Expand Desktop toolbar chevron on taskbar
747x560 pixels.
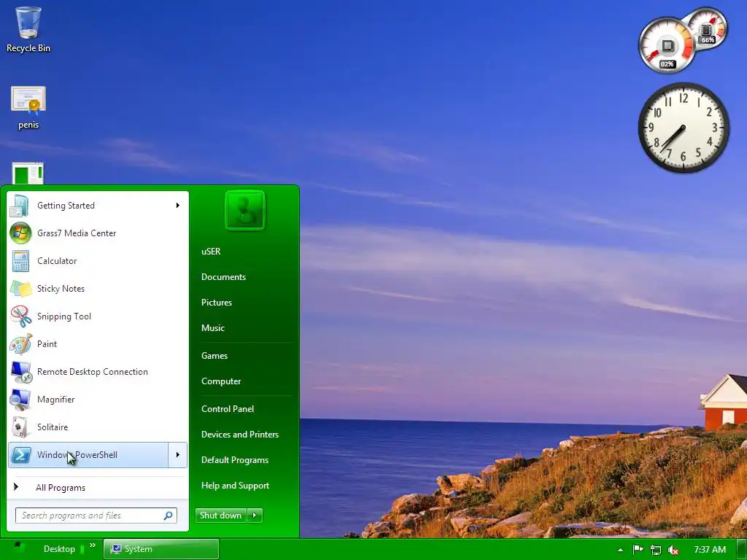tap(93, 545)
